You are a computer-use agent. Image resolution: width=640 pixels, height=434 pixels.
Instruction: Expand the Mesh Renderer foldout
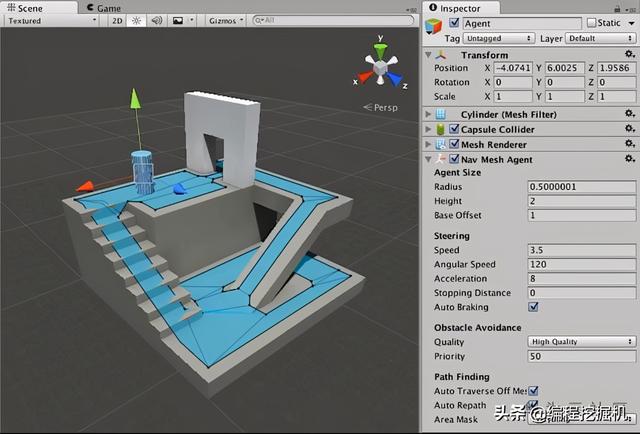428,144
